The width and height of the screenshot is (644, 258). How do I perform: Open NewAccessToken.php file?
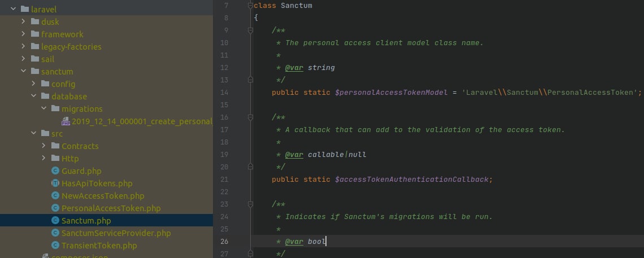103,196
